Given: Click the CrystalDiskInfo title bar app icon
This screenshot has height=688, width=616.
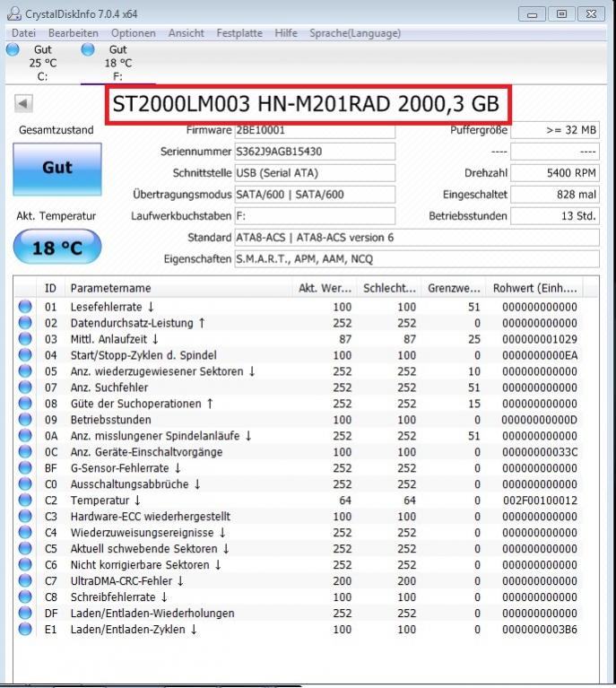Looking at the screenshot, I should (14, 13).
